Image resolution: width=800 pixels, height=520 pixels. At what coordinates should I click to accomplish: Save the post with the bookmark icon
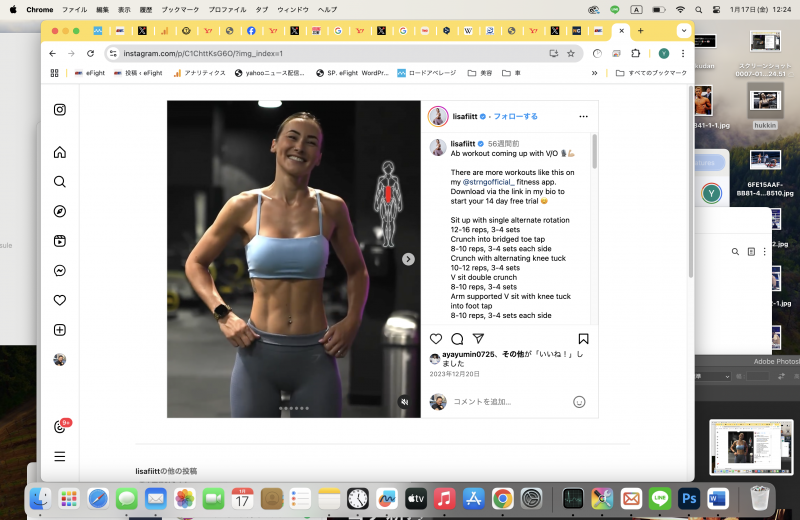coord(583,339)
